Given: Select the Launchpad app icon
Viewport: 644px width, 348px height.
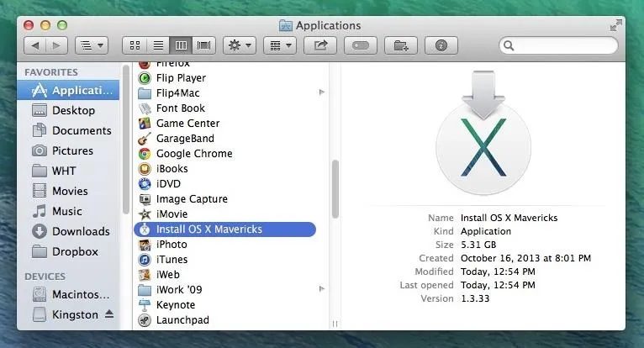Looking at the screenshot, I should (145, 320).
